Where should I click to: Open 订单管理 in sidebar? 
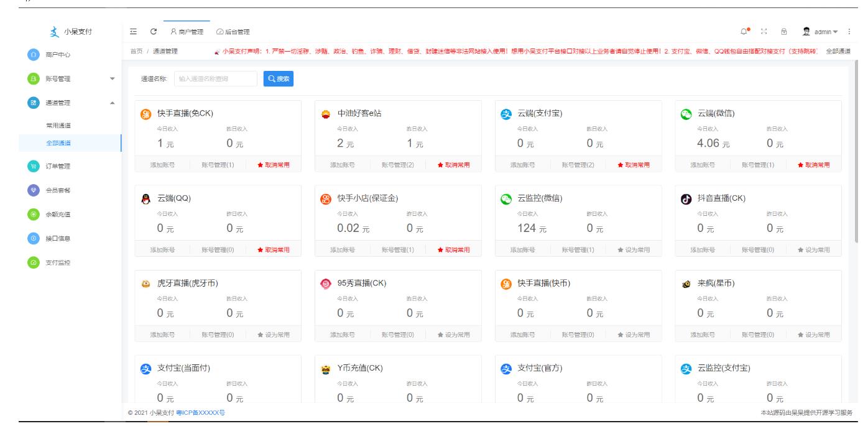(x=58, y=166)
